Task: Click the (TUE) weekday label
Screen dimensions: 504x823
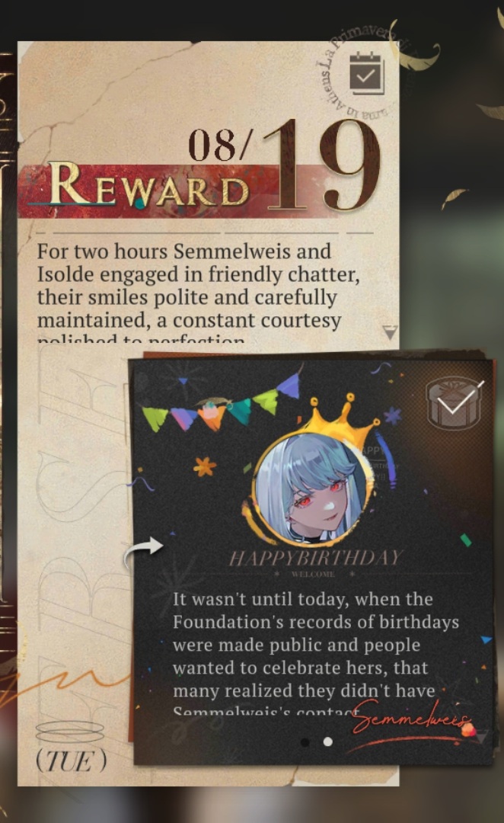Action: 71,760
